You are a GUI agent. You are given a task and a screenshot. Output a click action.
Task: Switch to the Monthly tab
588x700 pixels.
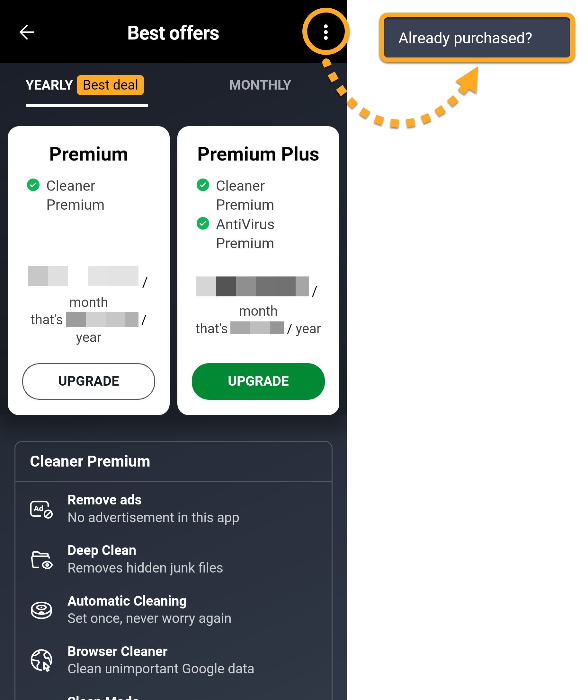coord(260,85)
